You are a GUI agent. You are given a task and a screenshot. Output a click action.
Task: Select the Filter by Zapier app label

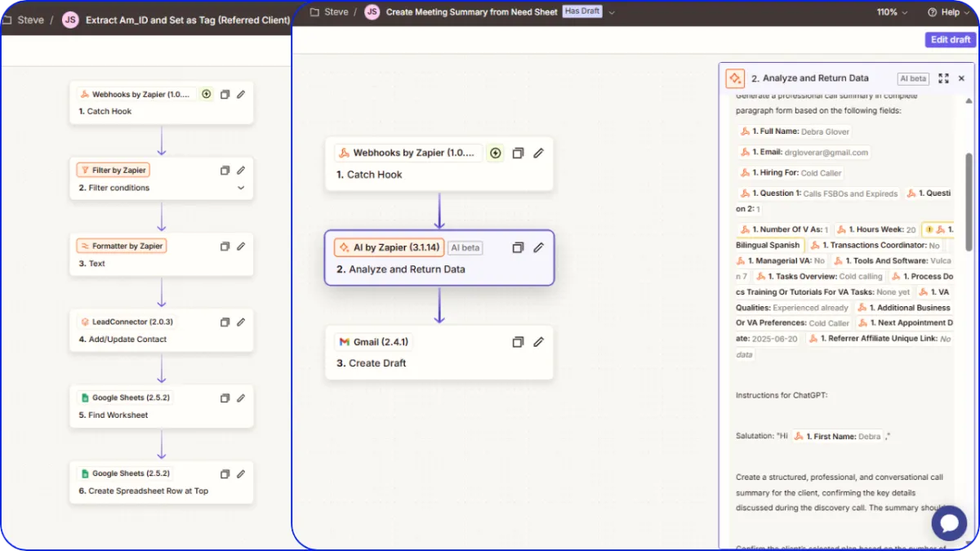pos(113,170)
